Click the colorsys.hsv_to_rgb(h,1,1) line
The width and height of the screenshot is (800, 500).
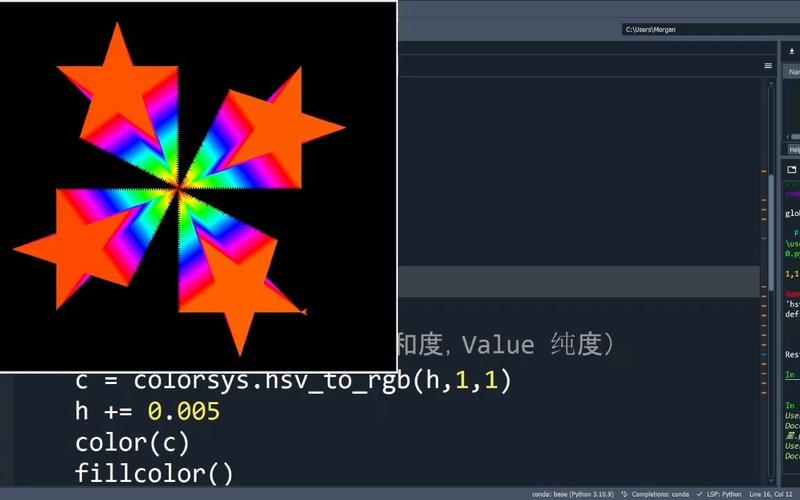(293, 381)
